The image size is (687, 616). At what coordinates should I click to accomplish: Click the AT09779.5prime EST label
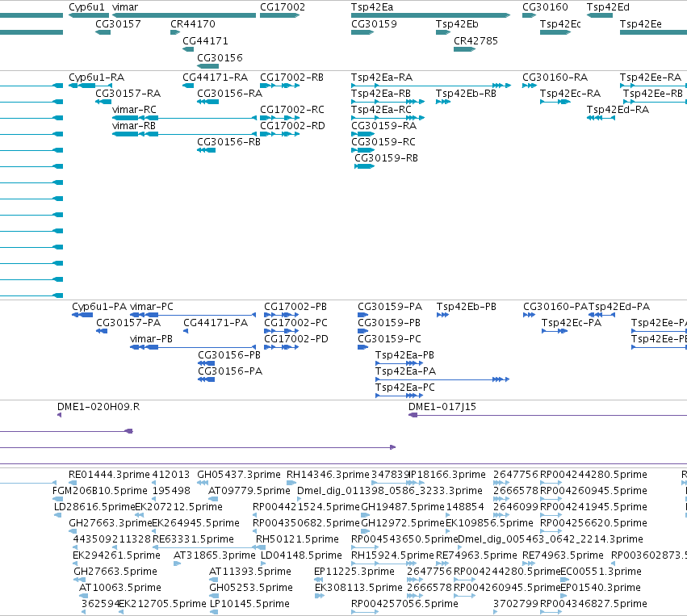[x=249, y=491]
